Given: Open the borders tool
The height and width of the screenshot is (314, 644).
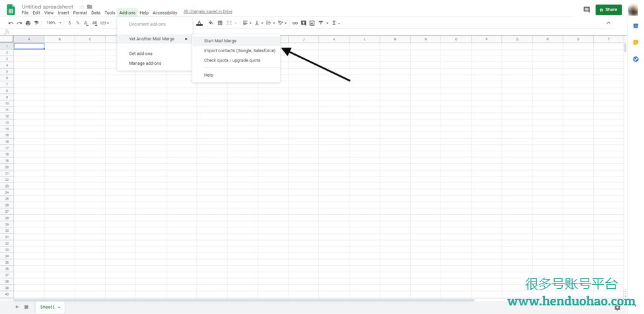Looking at the screenshot, I should tap(220, 23).
